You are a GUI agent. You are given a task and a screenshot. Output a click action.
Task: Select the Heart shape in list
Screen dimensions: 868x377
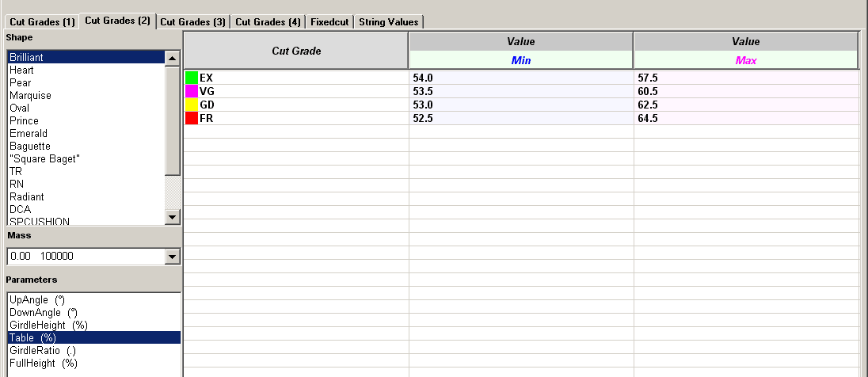(21, 70)
